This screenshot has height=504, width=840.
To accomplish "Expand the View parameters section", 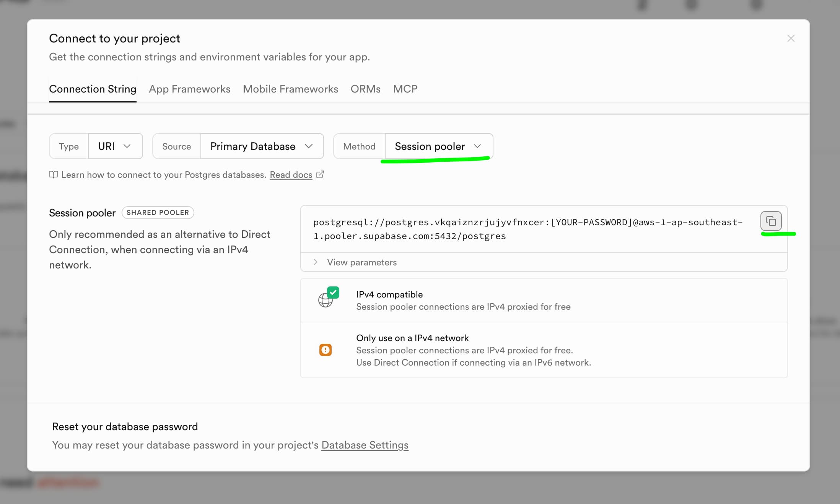I will click(x=361, y=262).
